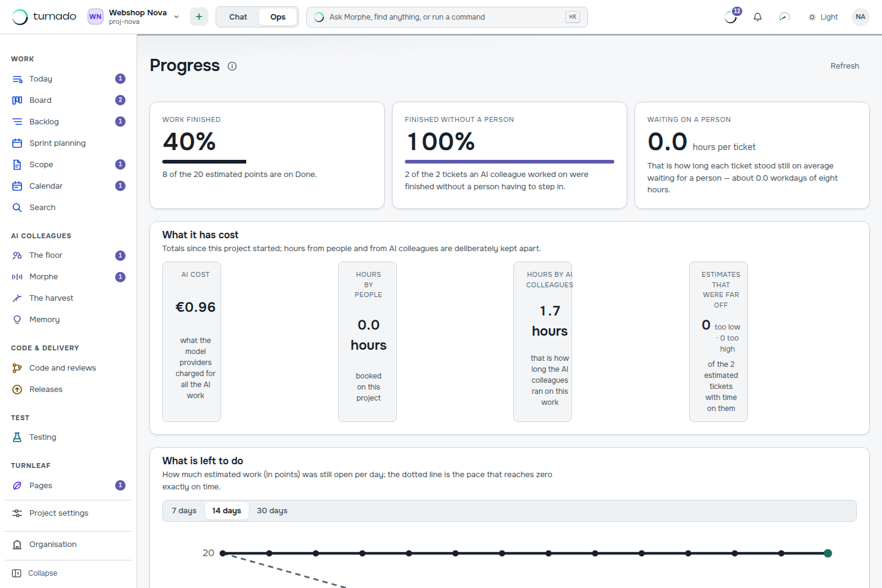882x588 pixels.
Task: Click the 'AI COLLEAGUES' section label
Action: click(x=41, y=236)
